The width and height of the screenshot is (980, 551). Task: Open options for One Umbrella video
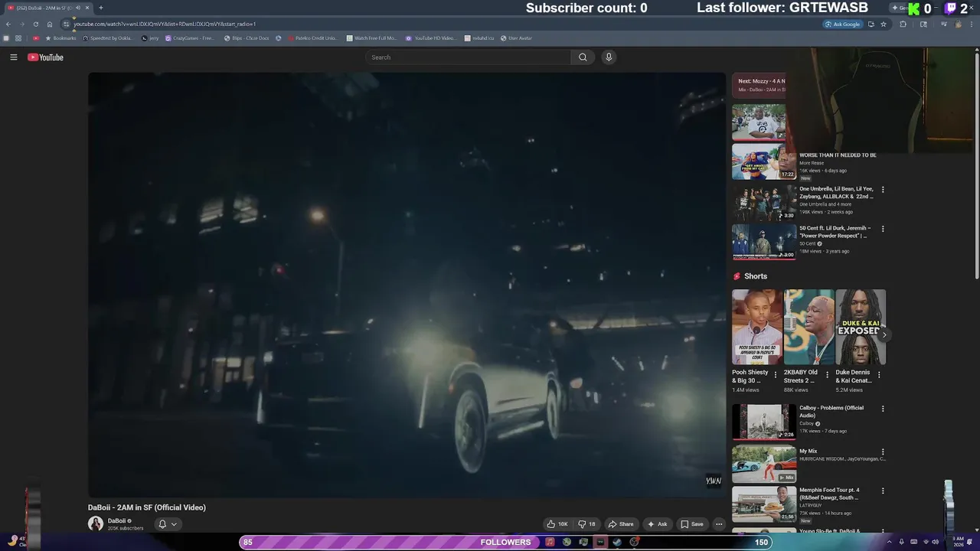[x=883, y=190]
